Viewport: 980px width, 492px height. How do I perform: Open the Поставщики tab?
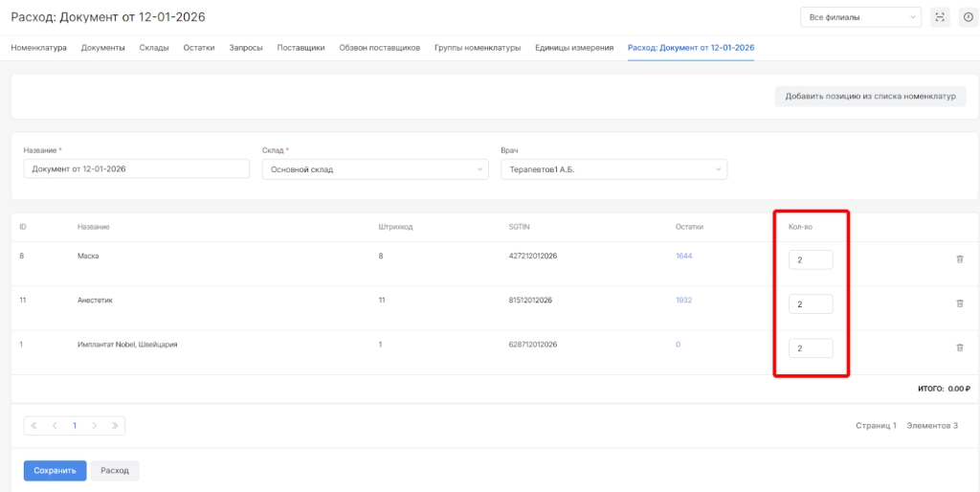click(301, 47)
